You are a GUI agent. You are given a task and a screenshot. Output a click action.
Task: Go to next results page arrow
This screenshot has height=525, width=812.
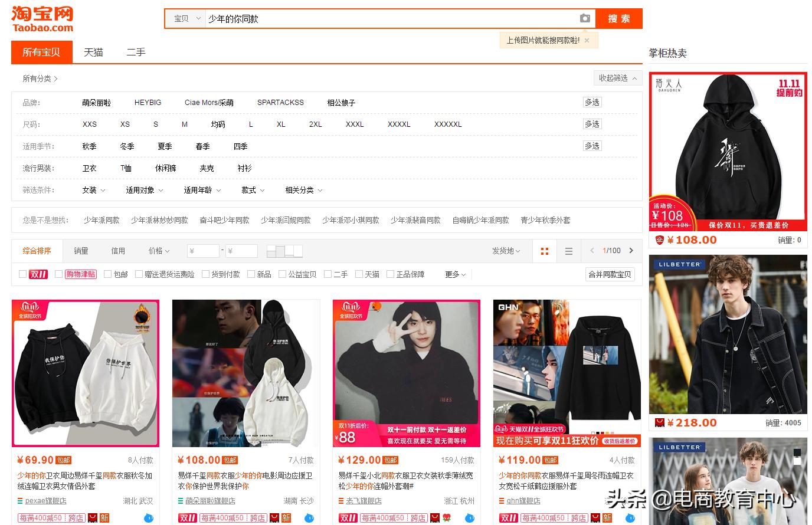pyautogui.click(x=630, y=250)
